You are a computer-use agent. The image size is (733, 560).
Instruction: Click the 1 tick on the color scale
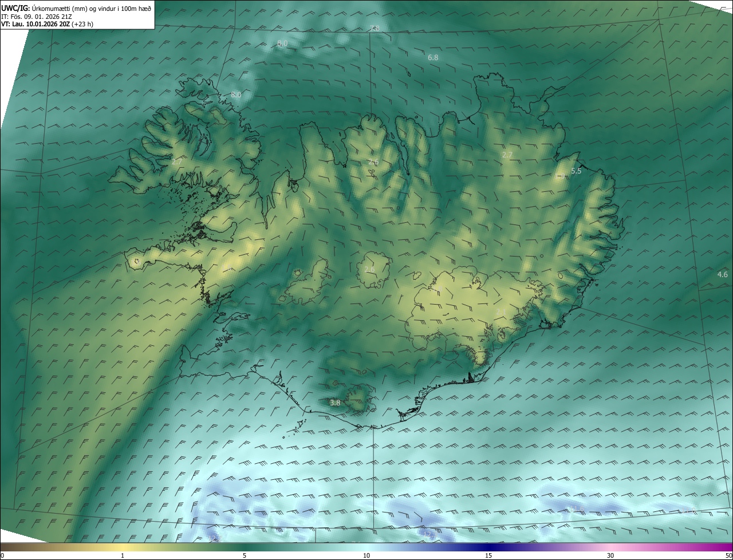click(x=123, y=555)
